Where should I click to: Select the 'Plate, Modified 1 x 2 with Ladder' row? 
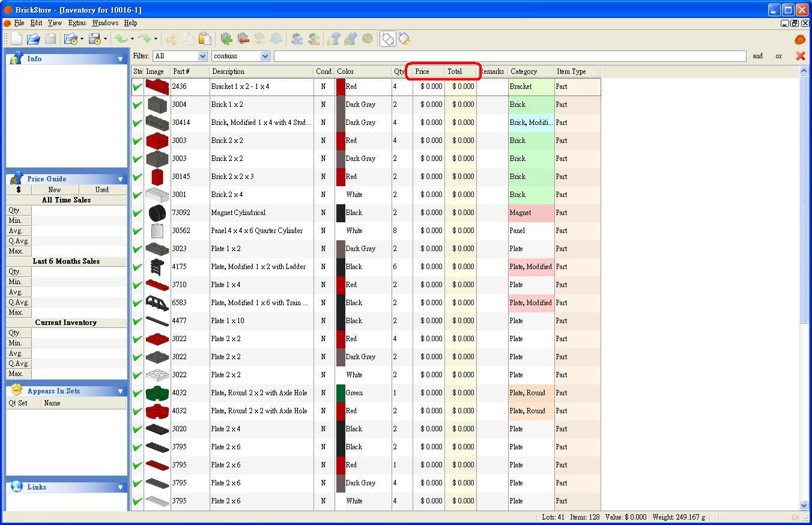pyautogui.click(x=366, y=267)
